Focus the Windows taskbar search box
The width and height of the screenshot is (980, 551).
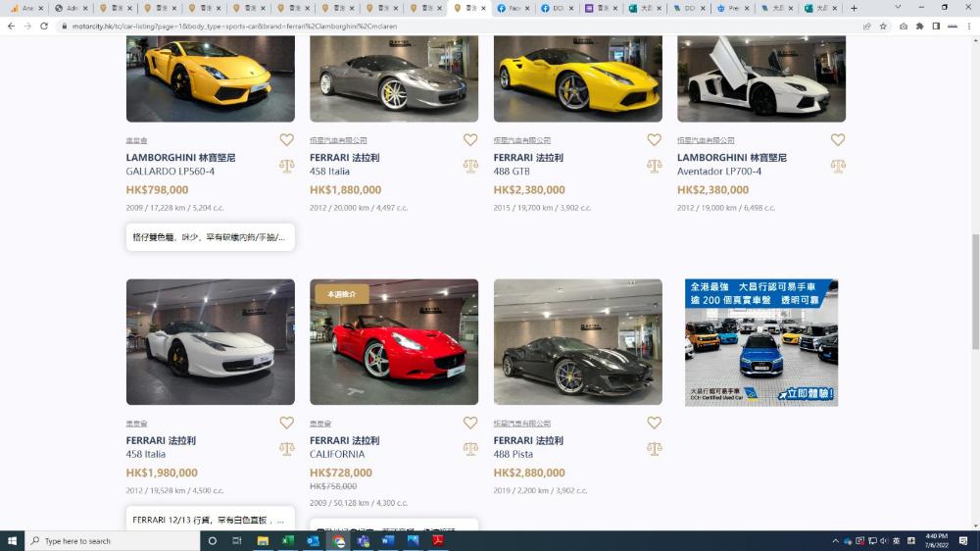coord(113,541)
